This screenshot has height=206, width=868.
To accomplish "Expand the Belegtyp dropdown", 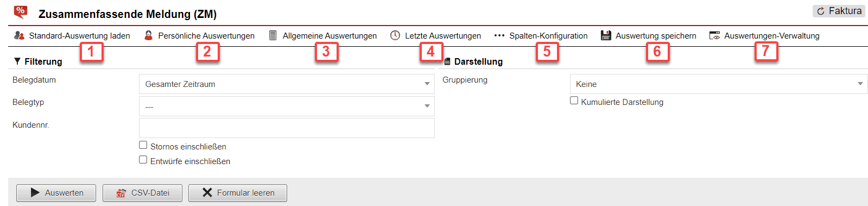I will click(x=287, y=106).
